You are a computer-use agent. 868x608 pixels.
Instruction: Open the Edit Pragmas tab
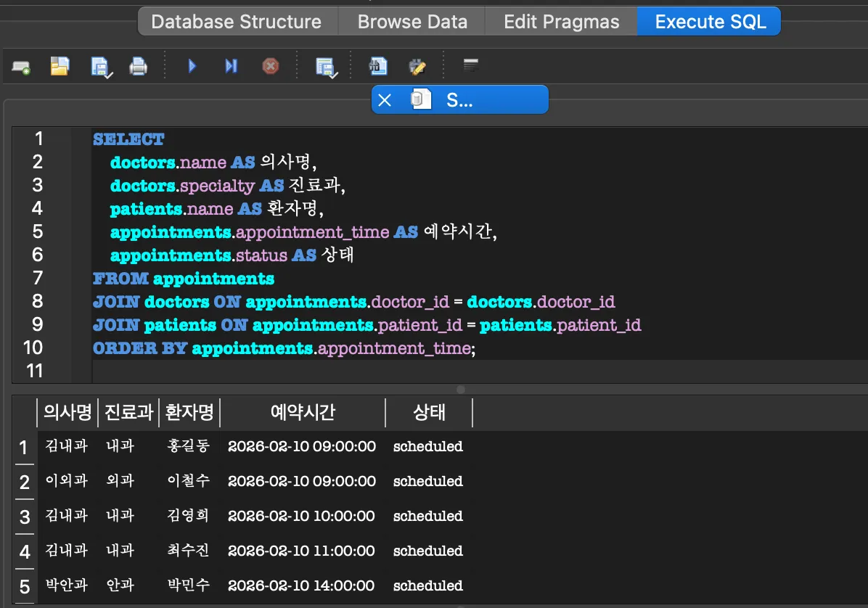tap(560, 22)
